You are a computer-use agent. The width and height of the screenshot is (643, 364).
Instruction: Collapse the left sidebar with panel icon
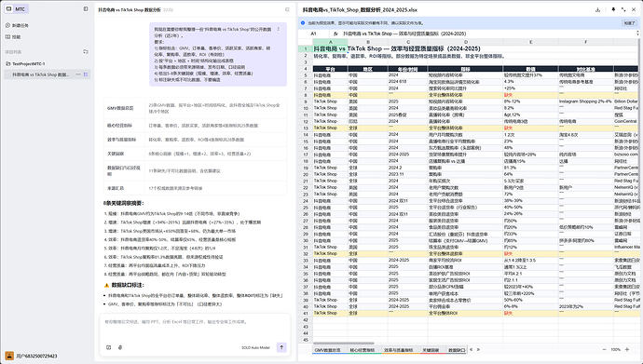(86, 8)
